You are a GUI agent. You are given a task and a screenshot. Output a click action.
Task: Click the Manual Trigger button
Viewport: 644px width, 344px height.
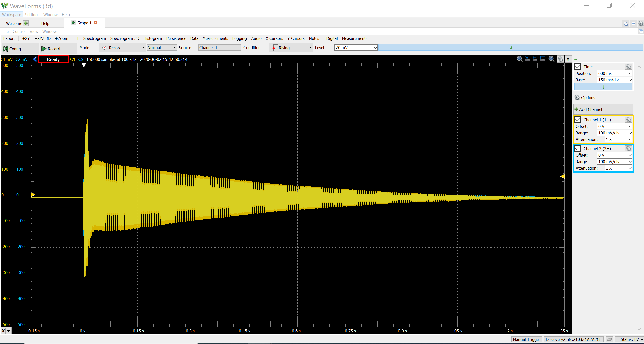[526, 339]
